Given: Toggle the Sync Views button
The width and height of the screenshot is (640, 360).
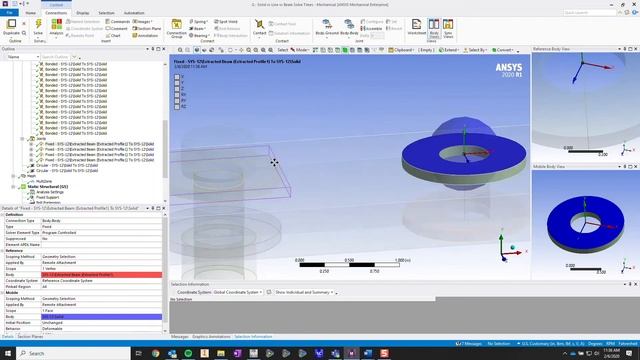Looking at the screenshot, I should [448, 29].
